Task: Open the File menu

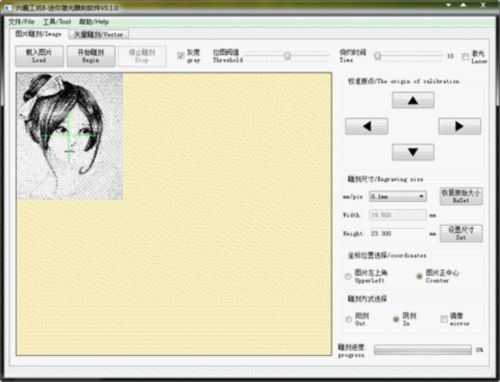Action: [x=21, y=22]
